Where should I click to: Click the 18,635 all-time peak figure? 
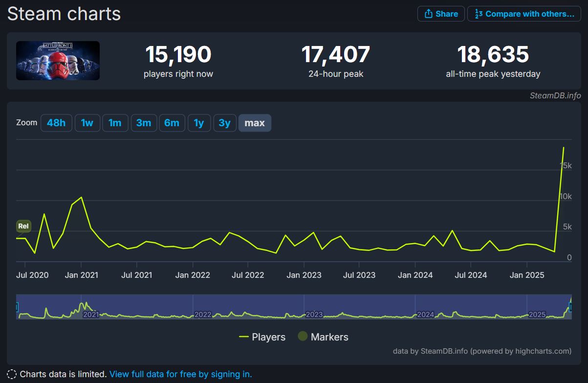493,54
